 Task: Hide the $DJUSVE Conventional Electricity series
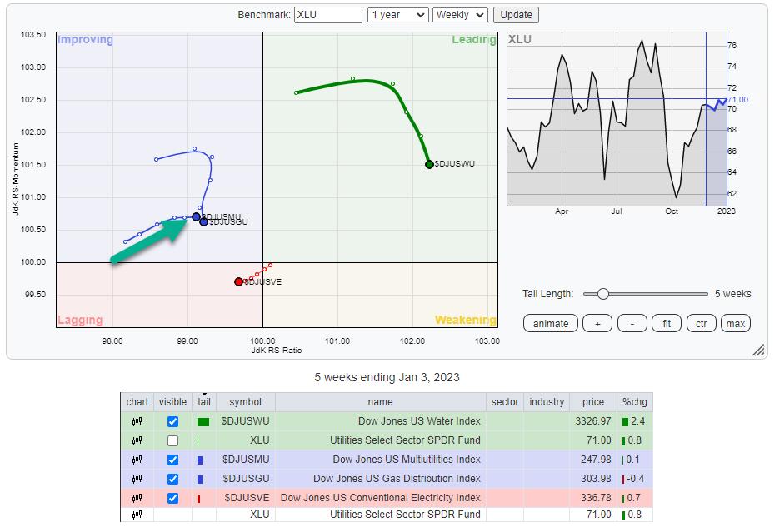172,498
